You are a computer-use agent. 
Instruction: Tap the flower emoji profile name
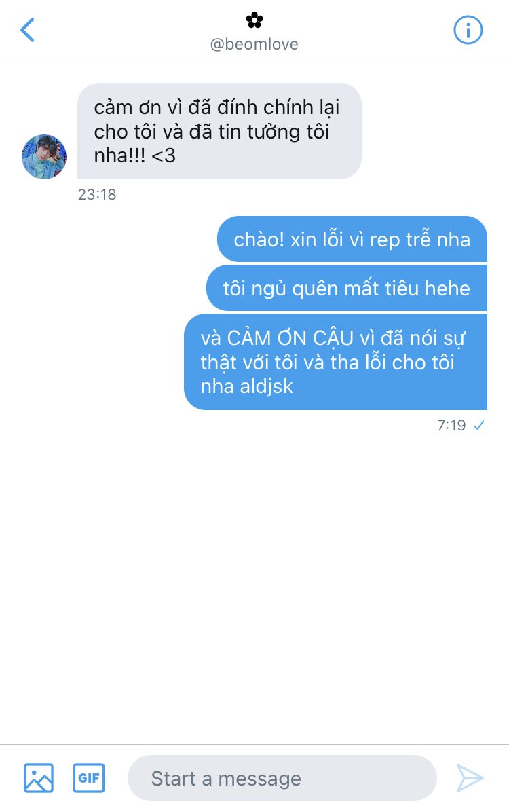click(x=254, y=20)
